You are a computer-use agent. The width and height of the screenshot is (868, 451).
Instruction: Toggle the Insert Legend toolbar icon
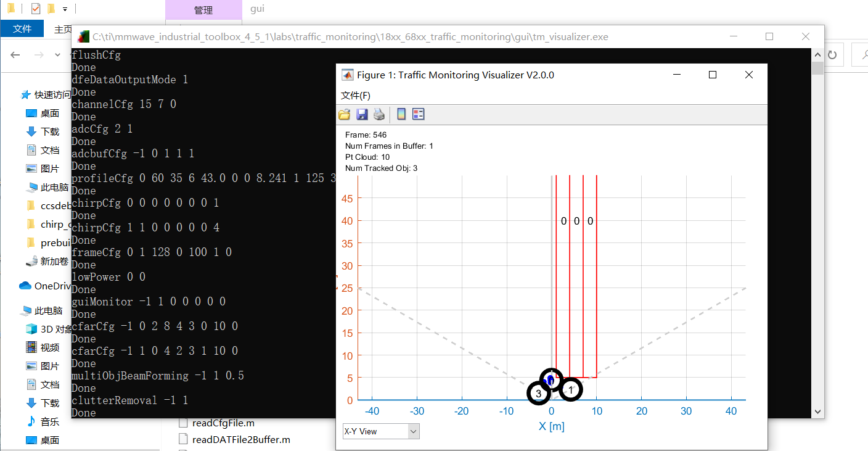click(419, 114)
